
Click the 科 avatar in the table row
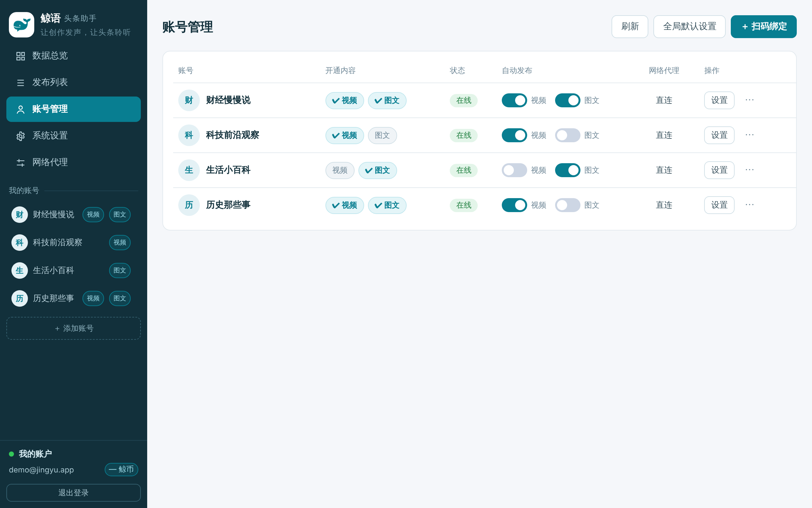click(x=189, y=135)
